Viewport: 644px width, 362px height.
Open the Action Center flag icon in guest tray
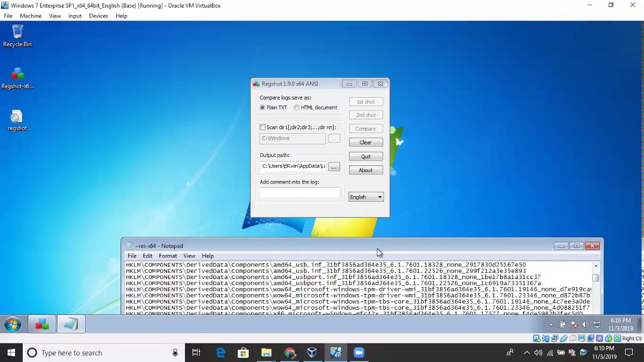coord(574,324)
